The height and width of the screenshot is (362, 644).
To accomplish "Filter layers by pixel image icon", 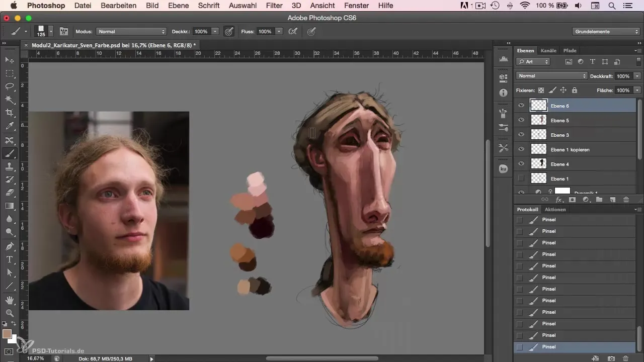I will 569,62.
